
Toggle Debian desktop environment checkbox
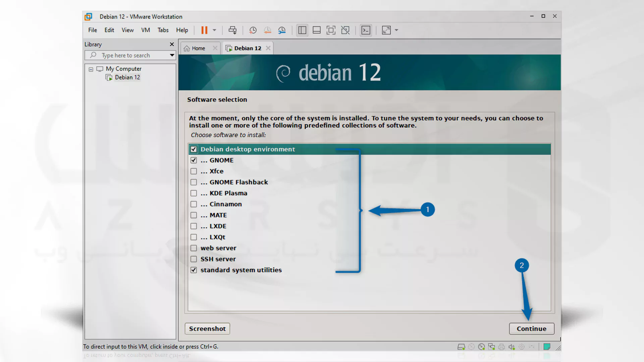194,149
